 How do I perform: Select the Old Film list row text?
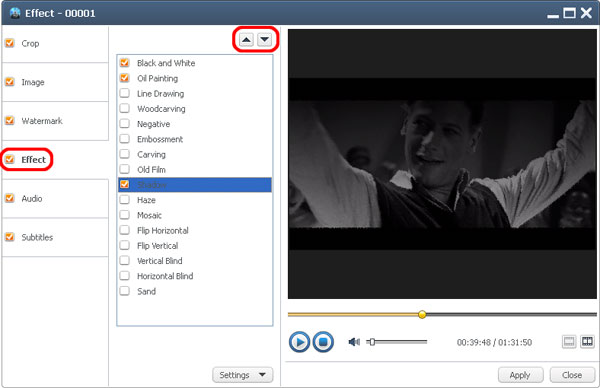151,170
